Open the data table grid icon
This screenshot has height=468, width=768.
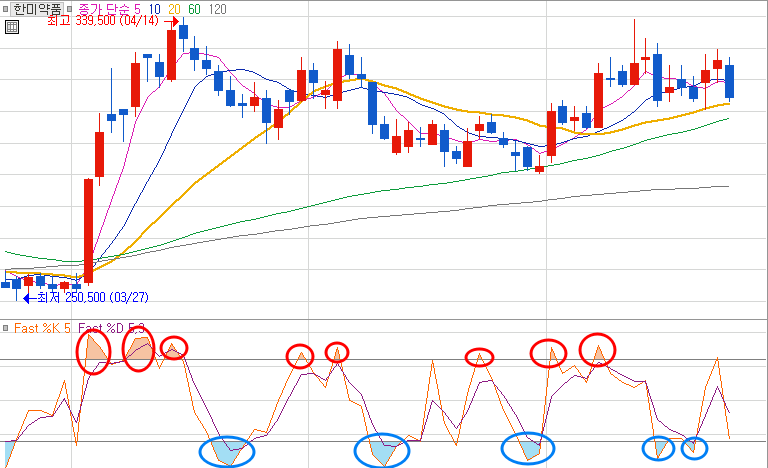pos(12,27)
